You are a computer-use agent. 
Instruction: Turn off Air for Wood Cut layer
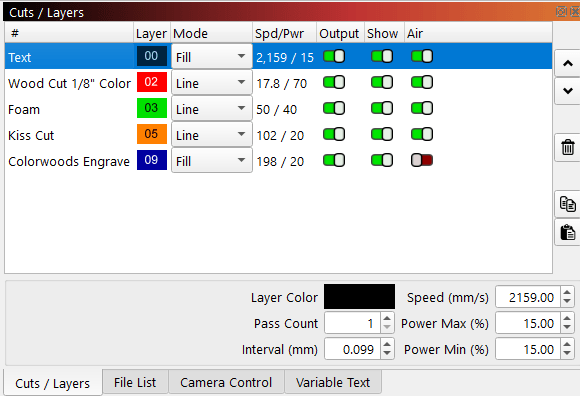pos(422,82)
